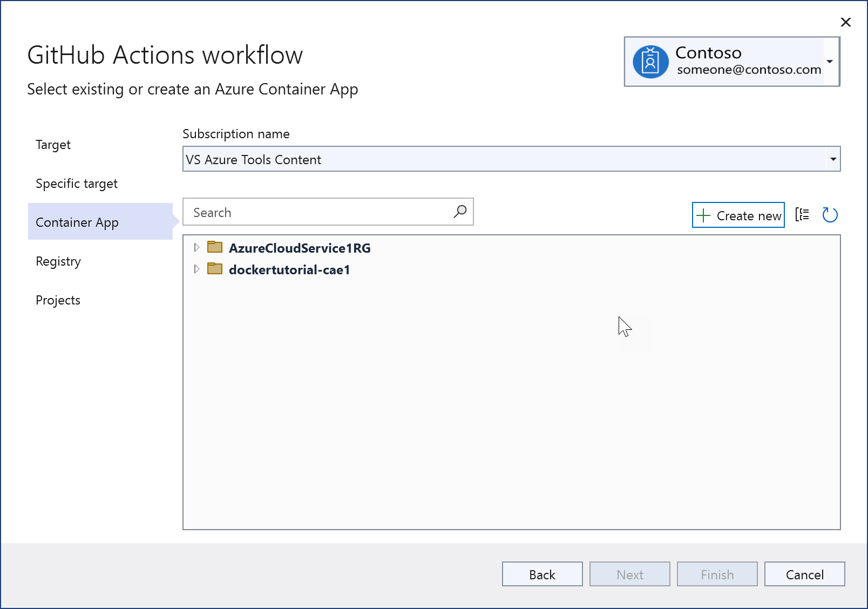The image size is (868, 609).
Task: Open the Contoso account switcher dropdown
Action: tap(830, 62)
